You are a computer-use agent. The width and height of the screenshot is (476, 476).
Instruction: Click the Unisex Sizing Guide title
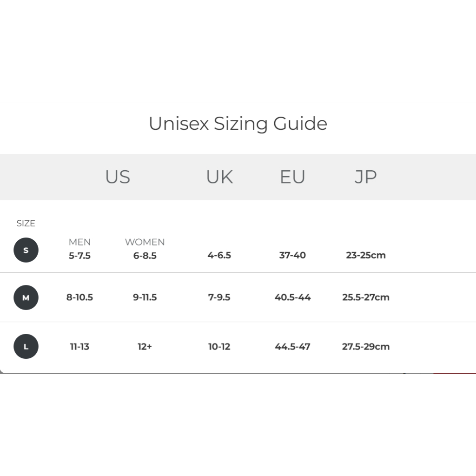(238, 124)
